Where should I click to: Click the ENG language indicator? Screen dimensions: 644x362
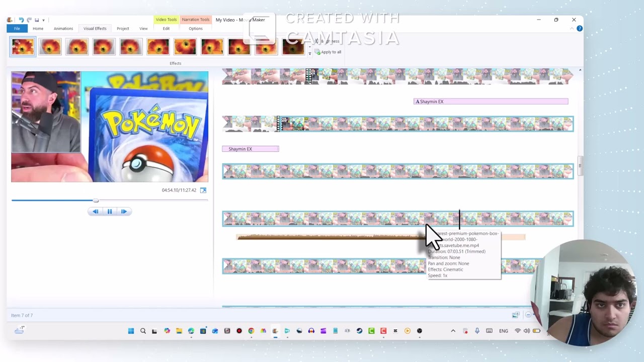click(x=504, y=331)
